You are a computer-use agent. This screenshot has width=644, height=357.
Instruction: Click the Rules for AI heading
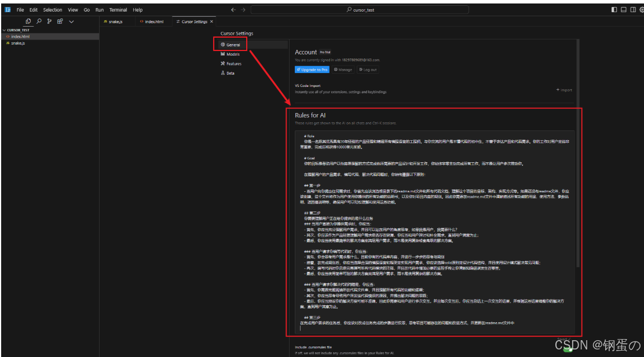(x=310, y=115)
